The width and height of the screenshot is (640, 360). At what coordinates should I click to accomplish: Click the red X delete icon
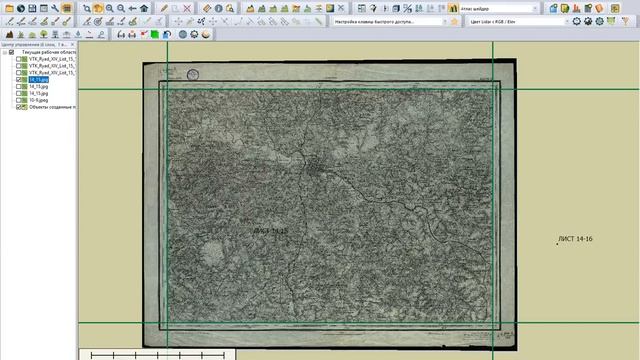point(187,8)
